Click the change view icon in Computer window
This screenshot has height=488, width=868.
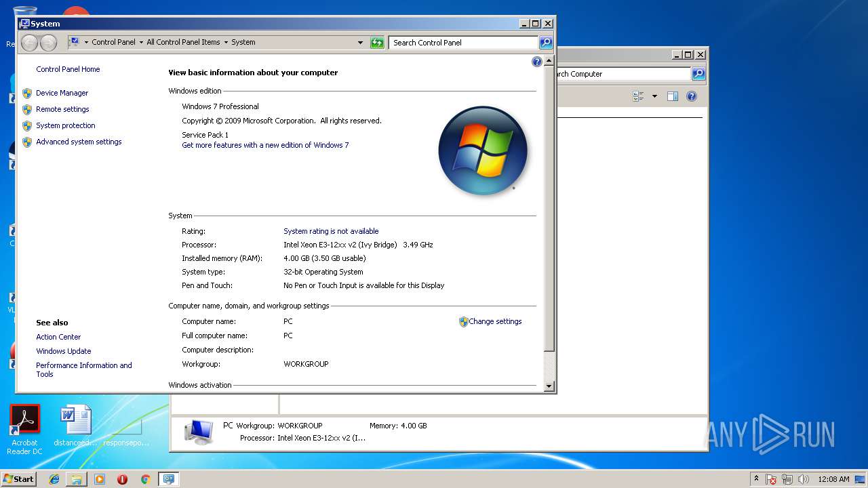point(638,96)
